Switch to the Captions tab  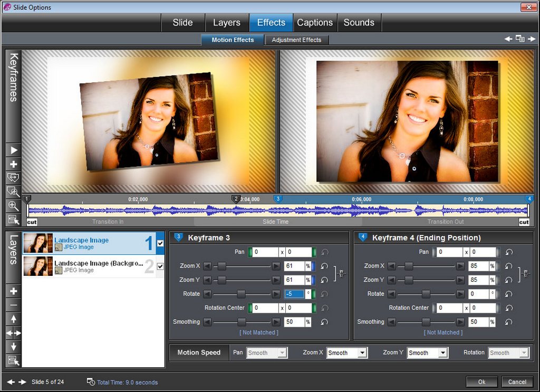coord(315,23)
